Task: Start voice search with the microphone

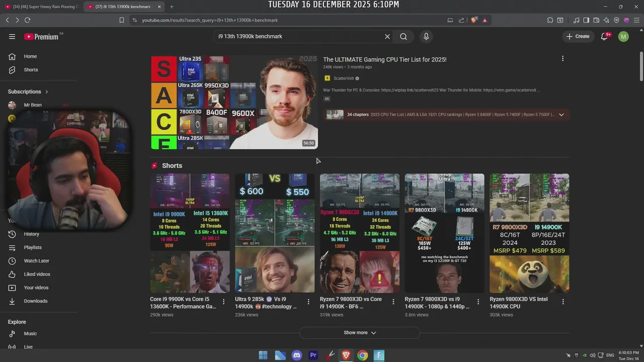Action: (426, 36)
